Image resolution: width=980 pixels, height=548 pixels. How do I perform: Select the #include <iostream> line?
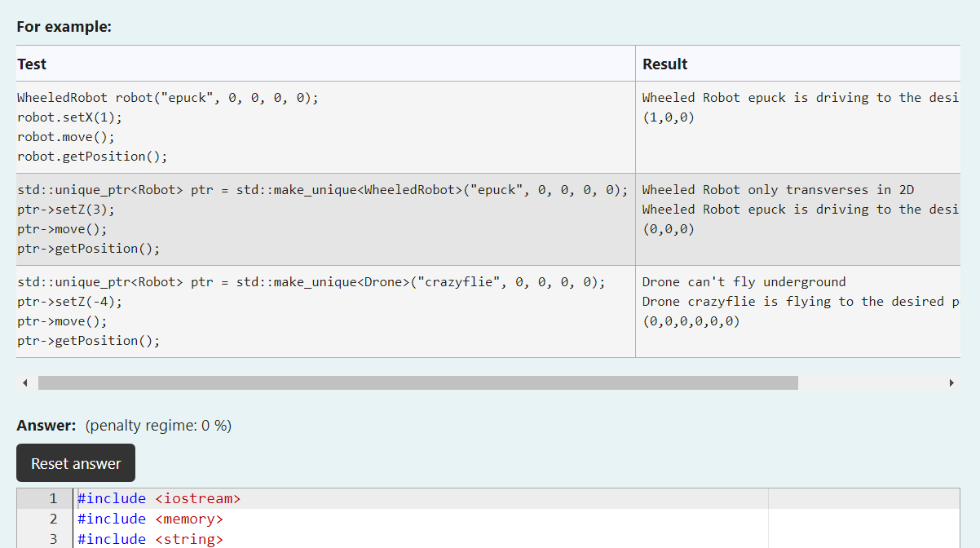pos(158,497)
